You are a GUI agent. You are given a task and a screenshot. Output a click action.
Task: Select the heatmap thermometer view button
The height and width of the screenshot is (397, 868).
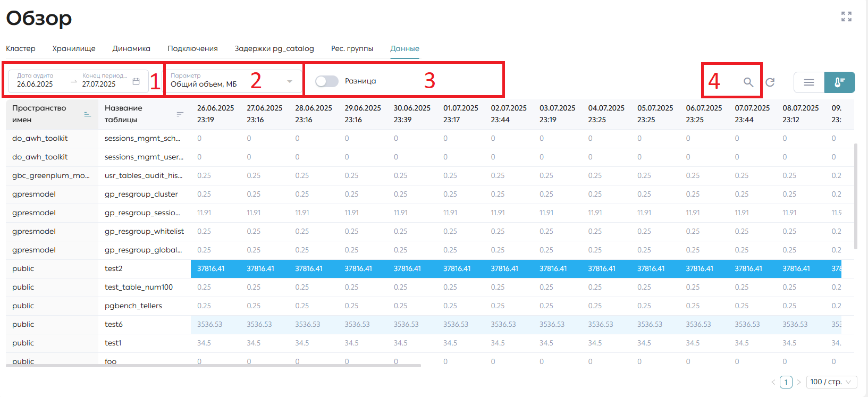tap(840, 82)
